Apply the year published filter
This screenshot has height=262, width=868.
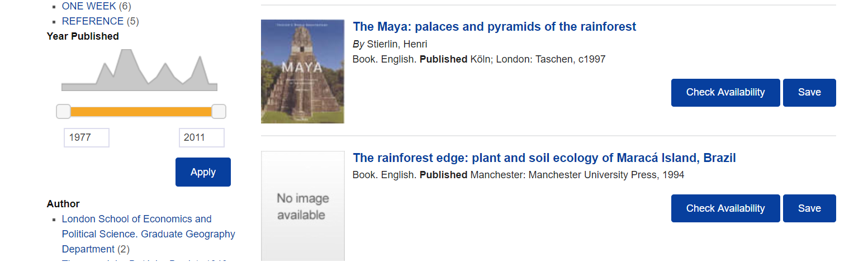coord(203,172)
